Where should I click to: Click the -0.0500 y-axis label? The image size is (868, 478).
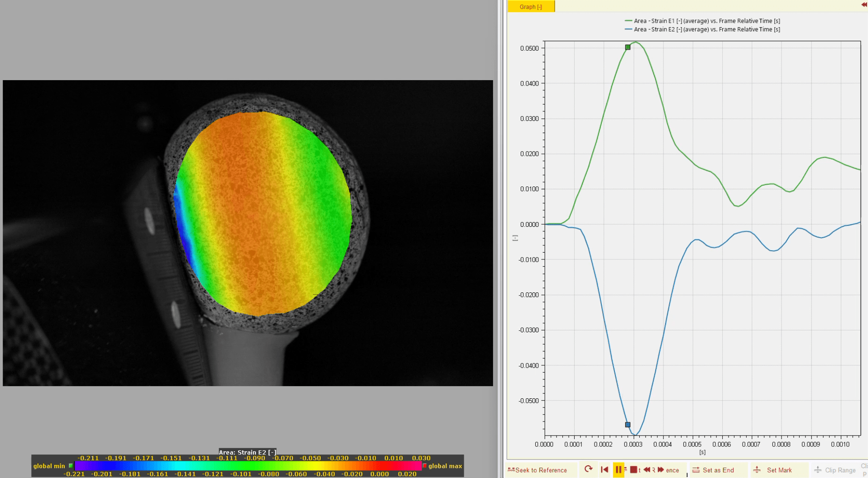528,401
